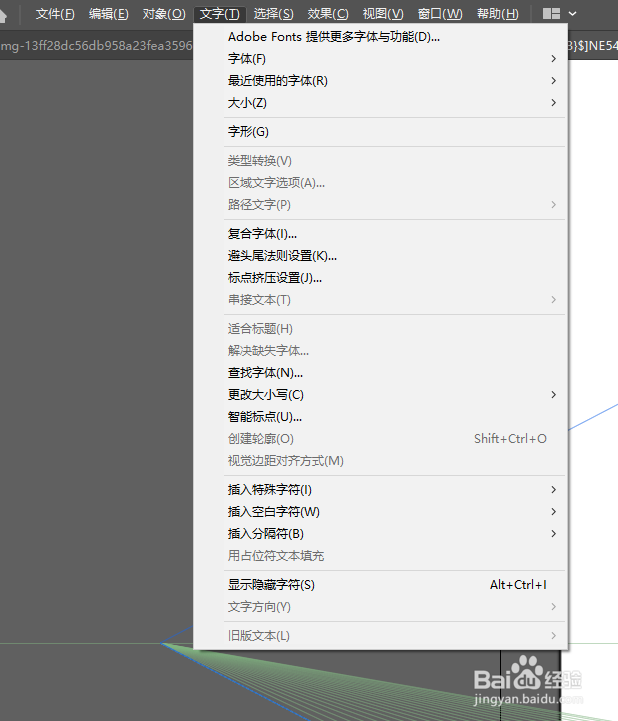
Task: Close the open 文字(T) menu
Action: click(x=220, y=14)
